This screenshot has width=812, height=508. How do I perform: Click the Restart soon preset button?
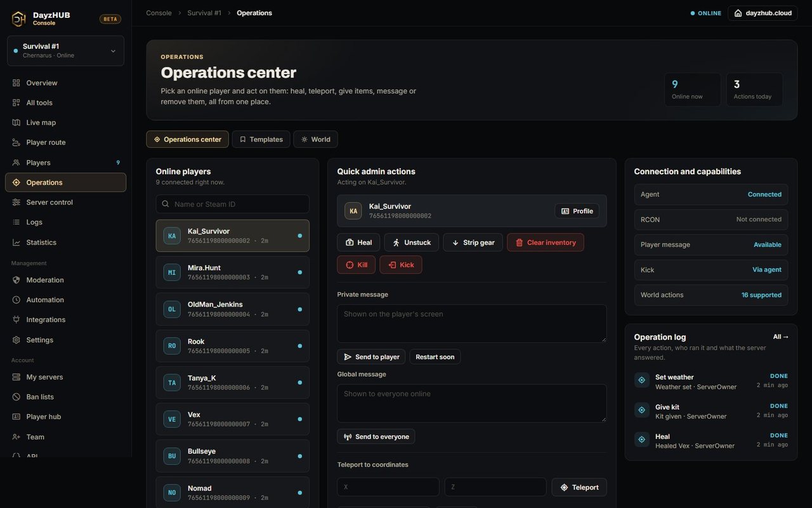pyautogui.click(x=435, y=357)
